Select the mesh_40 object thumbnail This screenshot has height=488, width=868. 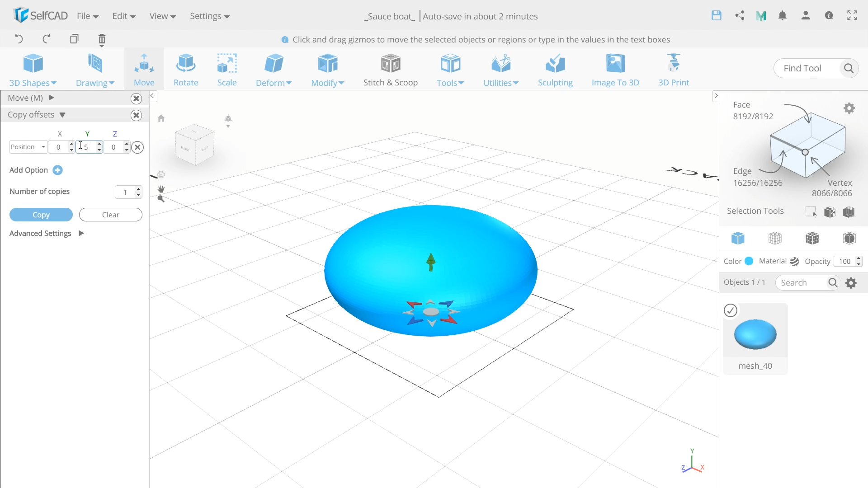[x=755, y=333]
